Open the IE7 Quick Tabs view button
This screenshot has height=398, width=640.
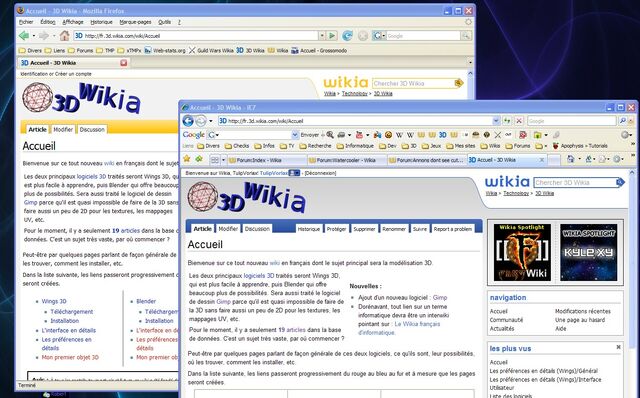(x=215, y=160)
